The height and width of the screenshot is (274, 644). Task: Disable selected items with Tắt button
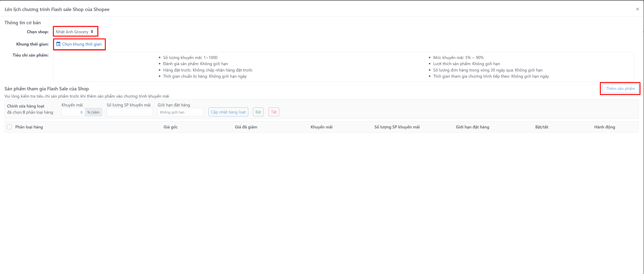274,112
